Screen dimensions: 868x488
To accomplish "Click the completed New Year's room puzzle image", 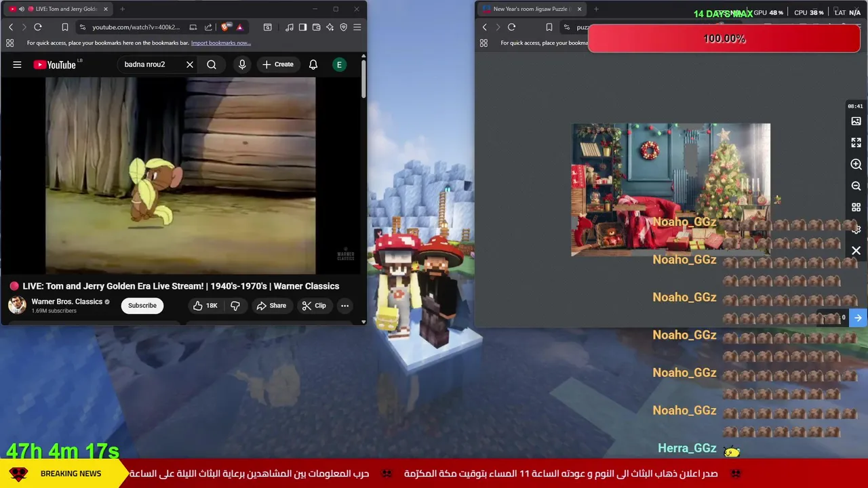I will point(671,190).
